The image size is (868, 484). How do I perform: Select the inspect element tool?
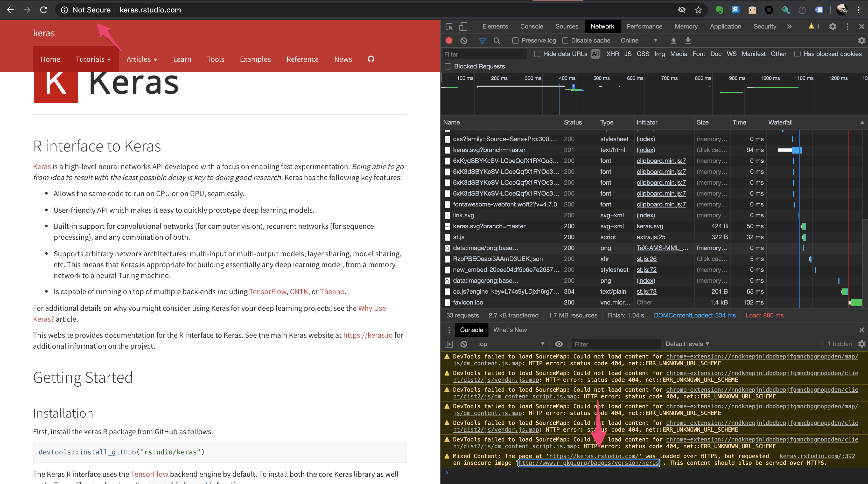tap(449, 26)
